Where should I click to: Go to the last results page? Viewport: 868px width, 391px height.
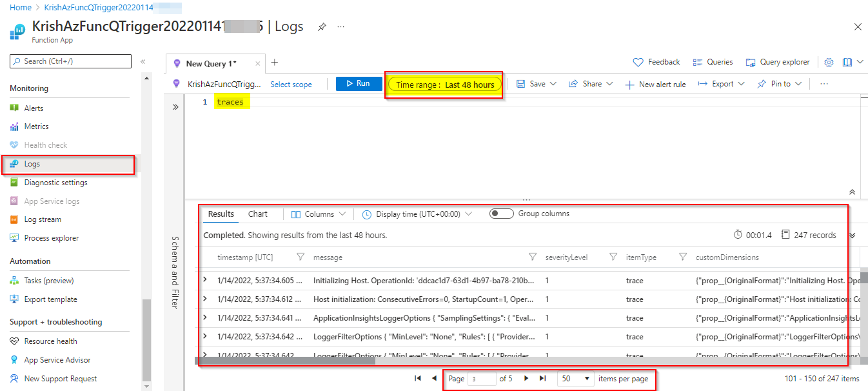[542, 379]
